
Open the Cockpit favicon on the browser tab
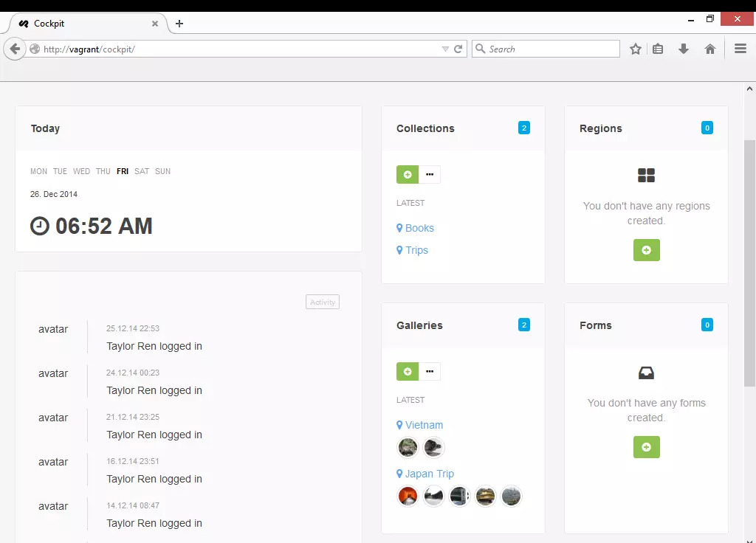pos(25,23)
